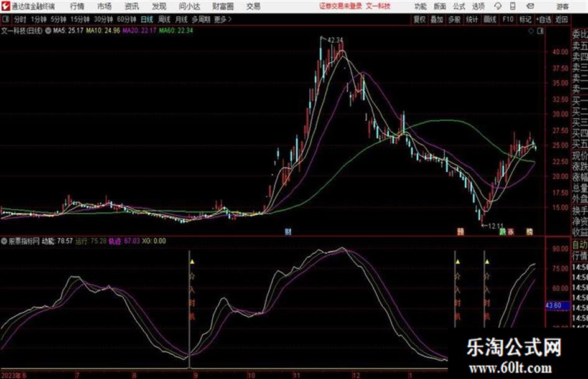The image size is (588, 379).
Task: Click the 运行: 75.28 indicator value
Action: coord(91,241)
